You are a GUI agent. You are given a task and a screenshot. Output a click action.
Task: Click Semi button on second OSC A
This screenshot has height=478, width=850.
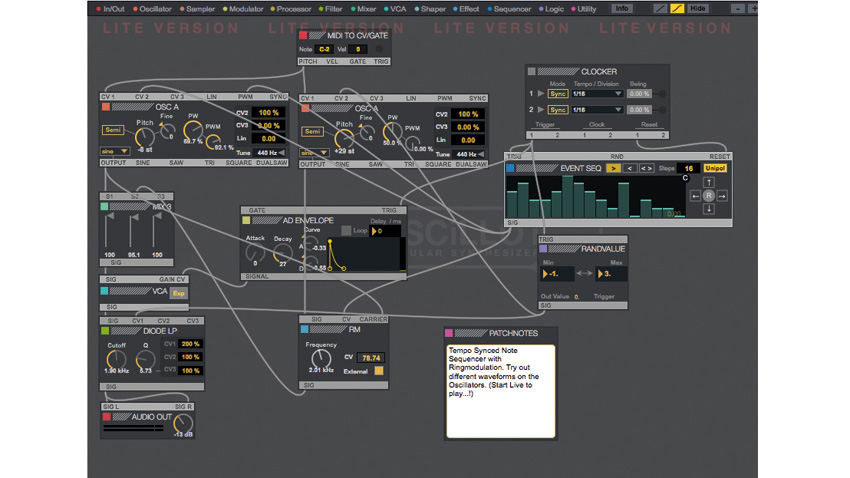tap(312, 132)
